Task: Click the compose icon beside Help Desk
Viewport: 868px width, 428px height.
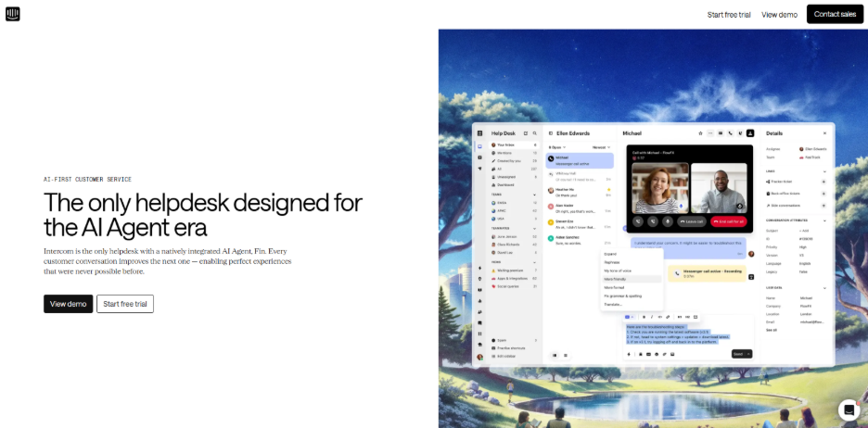Action: click(x=525, y=133)
